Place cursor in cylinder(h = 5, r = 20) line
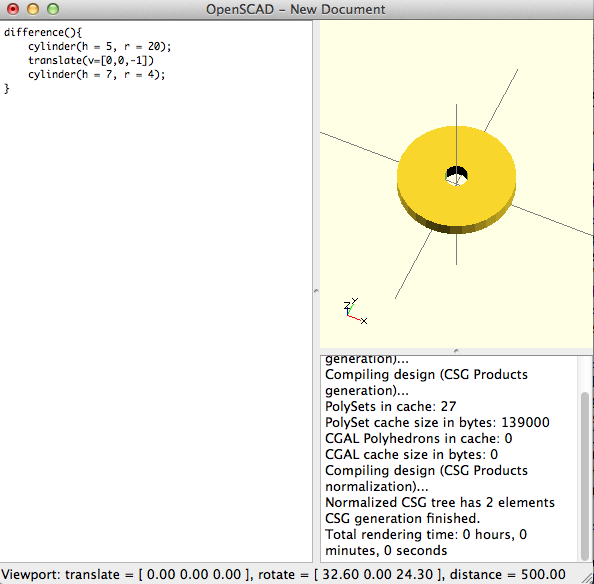Viewport: 594px width, 584px height. point(100,46)
